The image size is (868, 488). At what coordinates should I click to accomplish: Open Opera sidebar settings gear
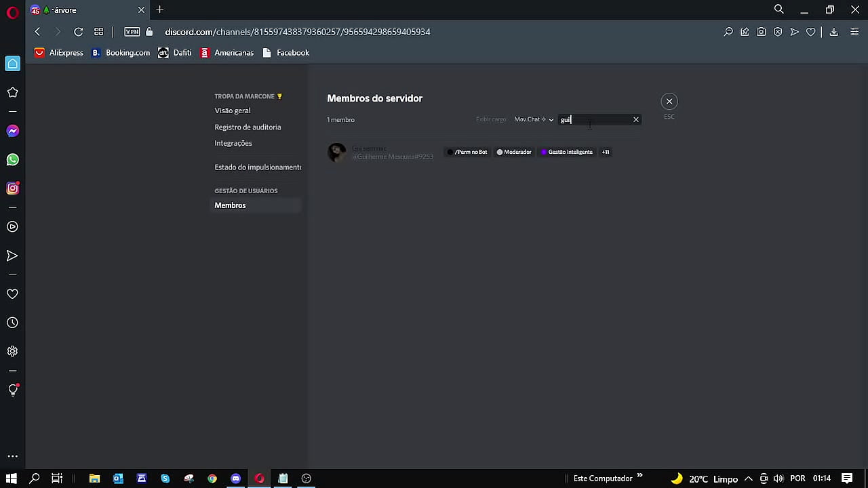click(x=12, y=351)
